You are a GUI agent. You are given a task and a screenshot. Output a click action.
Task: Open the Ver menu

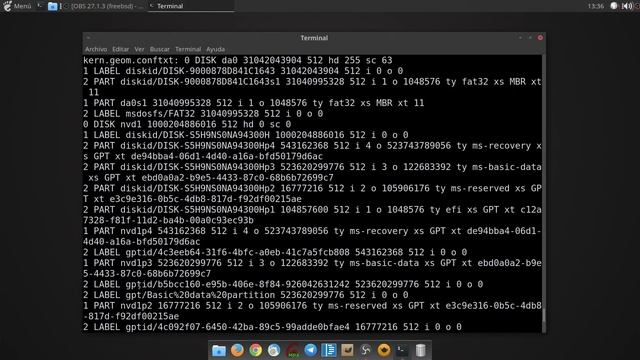click(139, 49)
